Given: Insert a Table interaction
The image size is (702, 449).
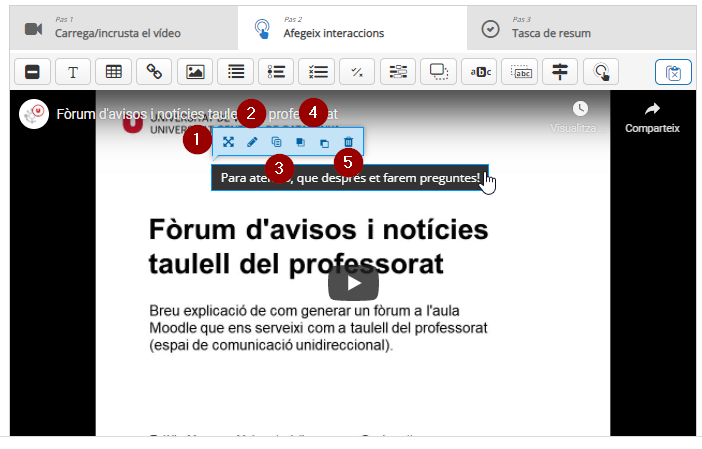Looking at the screenshot, I should (113, 72).
